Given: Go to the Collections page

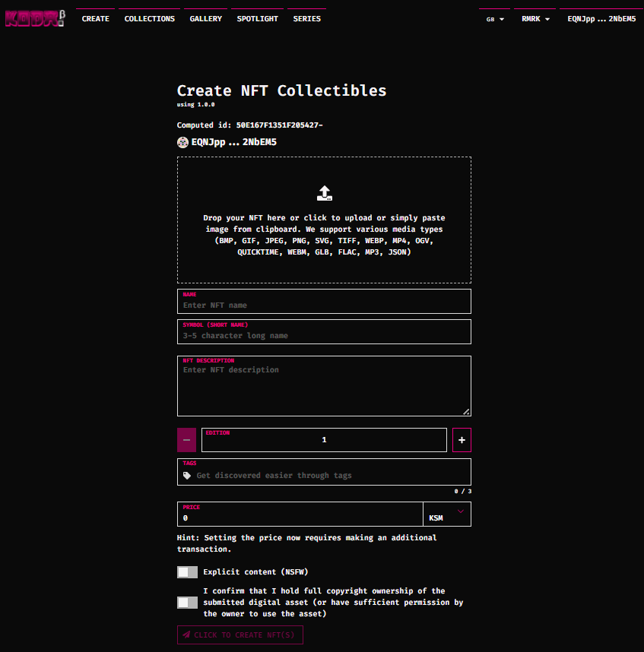Looking at the screenshot, I should (149, 18).
